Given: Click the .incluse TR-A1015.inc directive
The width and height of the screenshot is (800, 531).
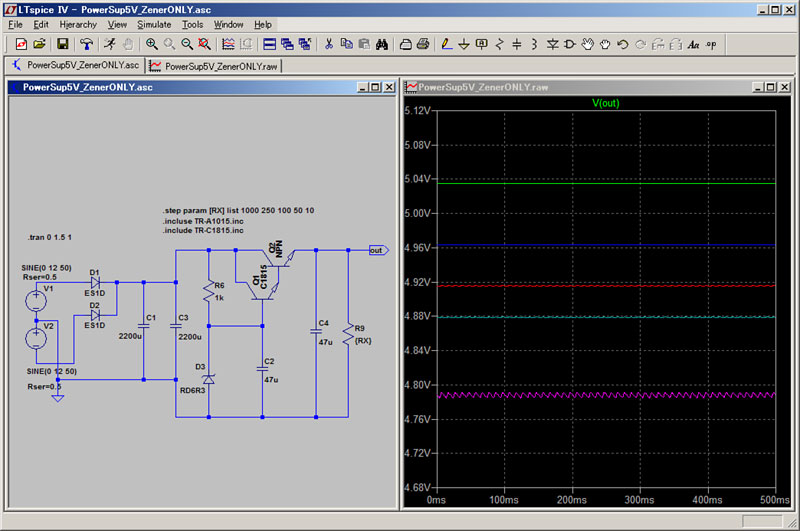Looking at the screenshot, I should click(x=203, y=221).
